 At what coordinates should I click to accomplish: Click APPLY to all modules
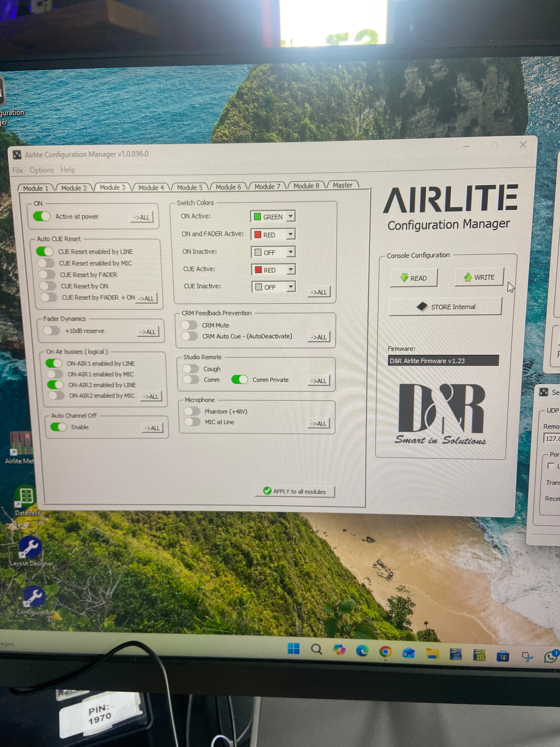coord(295,491)
